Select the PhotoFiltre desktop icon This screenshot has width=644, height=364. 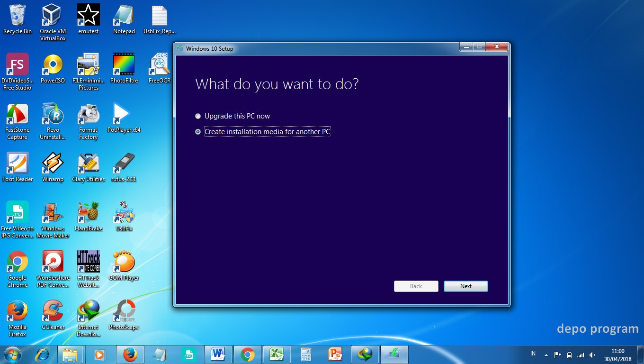(x=124, y=69)
